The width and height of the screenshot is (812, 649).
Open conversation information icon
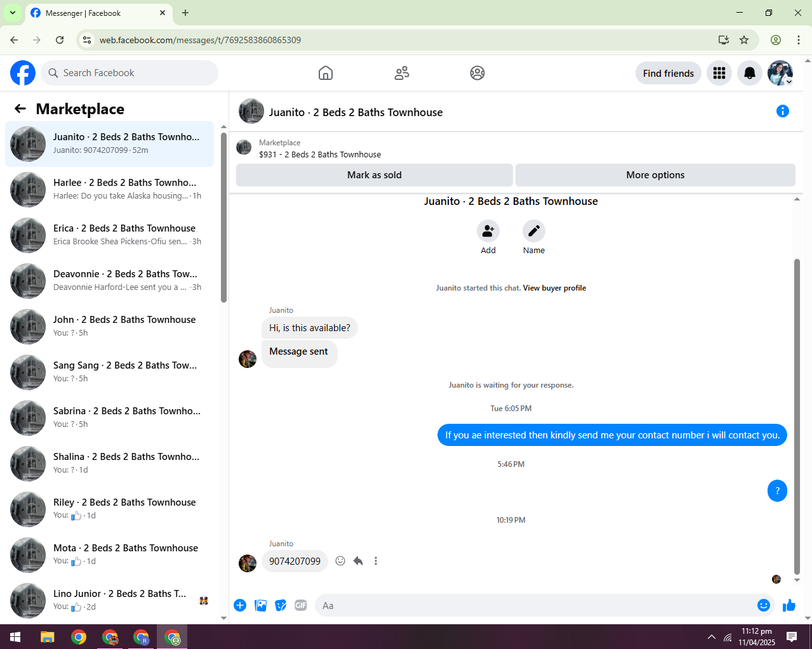pos(783,111)
